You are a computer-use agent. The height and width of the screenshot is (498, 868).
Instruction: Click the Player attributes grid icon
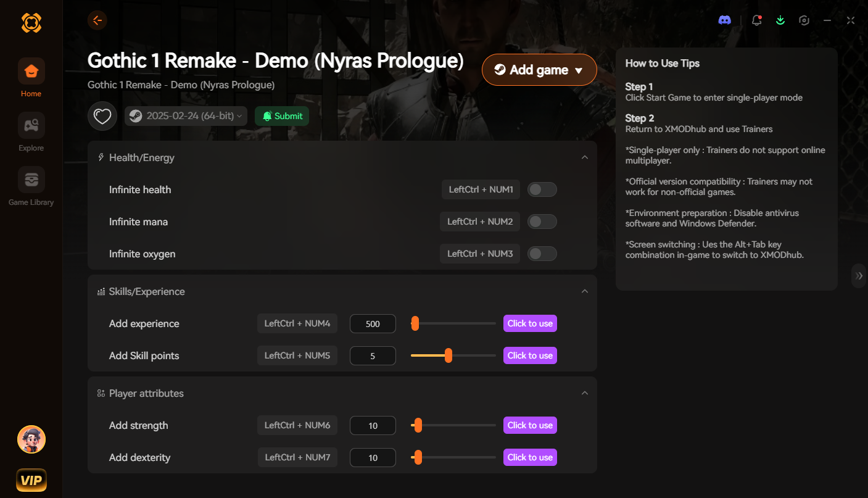101,393
